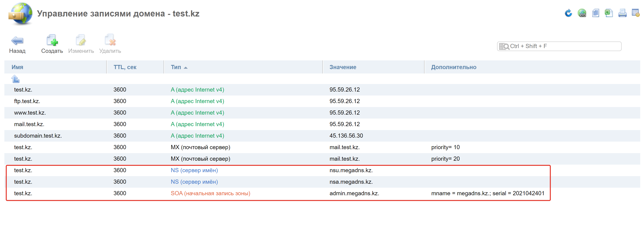Click the blue refresh arrow icon
This screenshot has width=644, height=227.
click(x=568, y=13)
